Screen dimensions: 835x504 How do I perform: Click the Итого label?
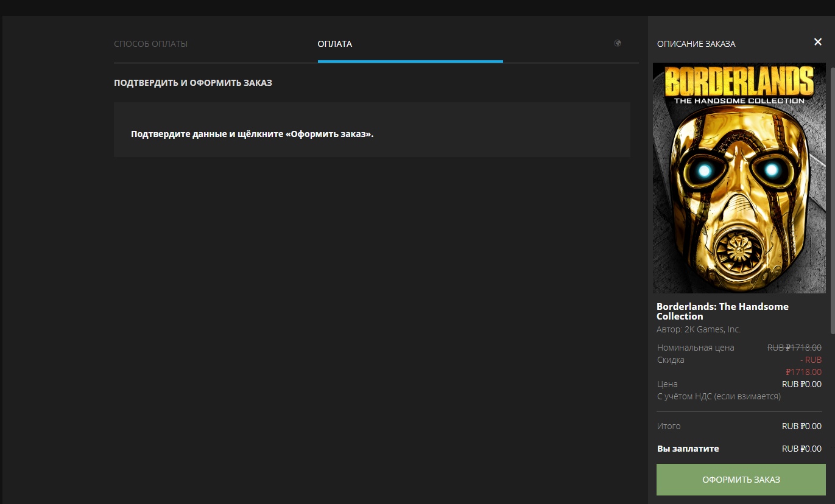point(669,426)
